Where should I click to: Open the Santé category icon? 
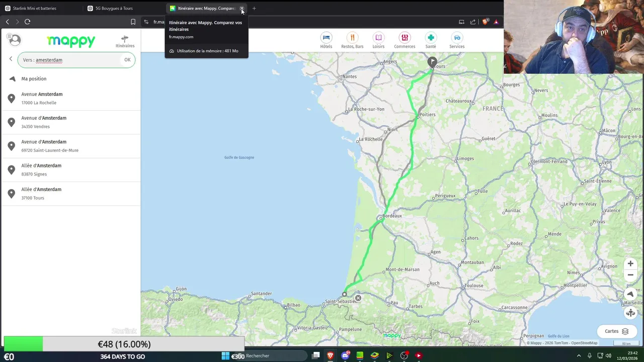pos(431,38)
